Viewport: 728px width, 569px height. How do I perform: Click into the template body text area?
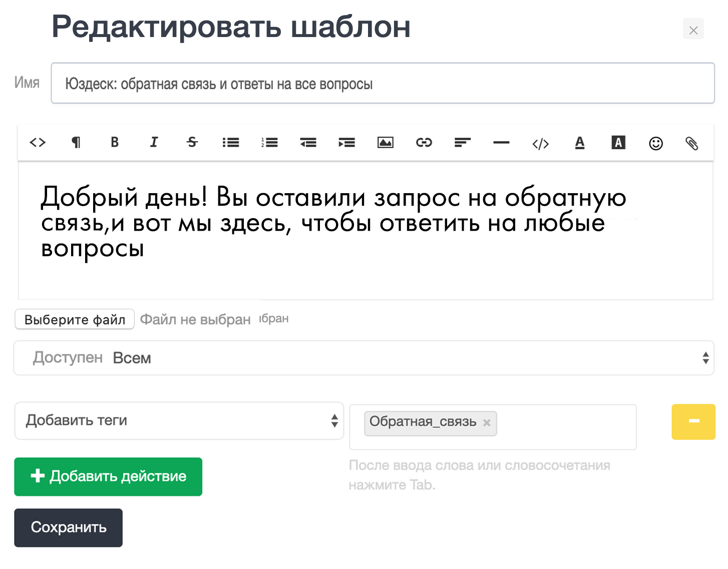366,231
